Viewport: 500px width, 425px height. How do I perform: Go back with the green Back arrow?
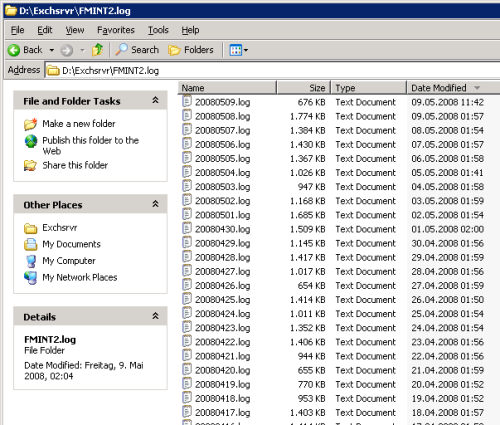point(25,50)
